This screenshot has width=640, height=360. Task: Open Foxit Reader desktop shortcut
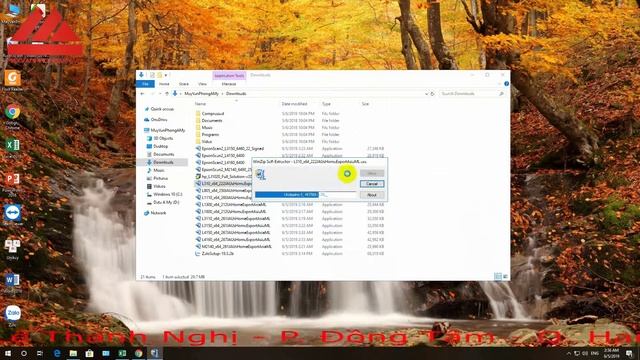pyautogui.click(x=12, y=80)
